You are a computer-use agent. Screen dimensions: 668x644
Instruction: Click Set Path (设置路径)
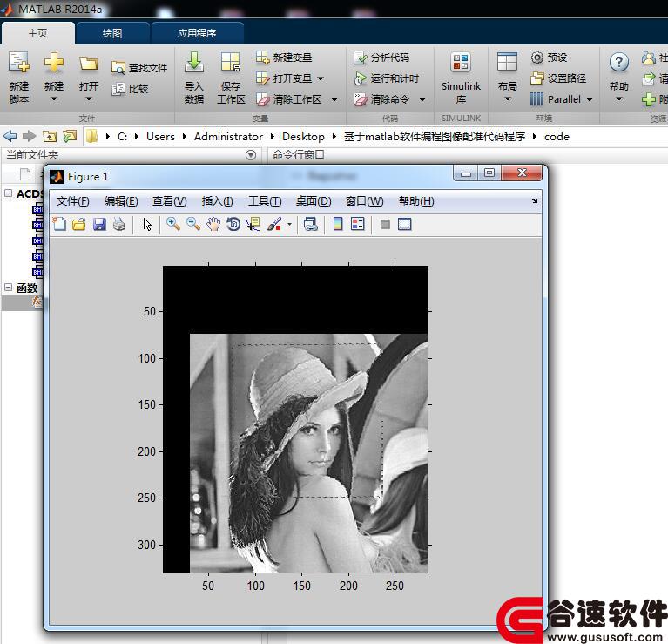coord(558,78)
